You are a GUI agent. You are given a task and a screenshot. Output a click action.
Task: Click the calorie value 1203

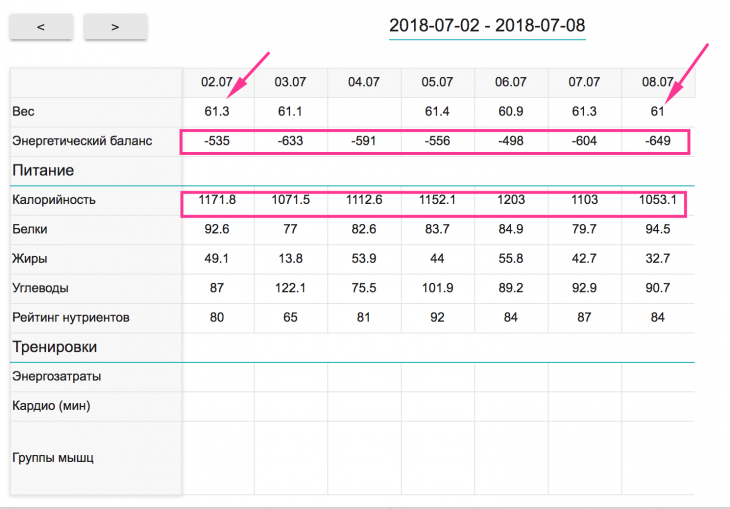tap(510, 200)
